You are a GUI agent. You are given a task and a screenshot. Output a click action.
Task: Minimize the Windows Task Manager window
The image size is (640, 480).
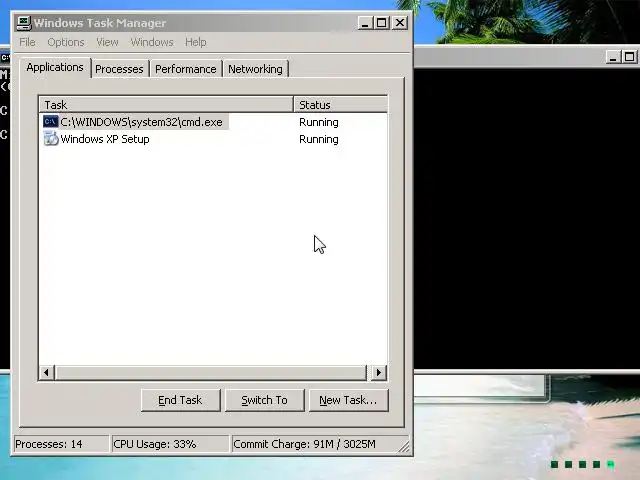pos(365,23)
